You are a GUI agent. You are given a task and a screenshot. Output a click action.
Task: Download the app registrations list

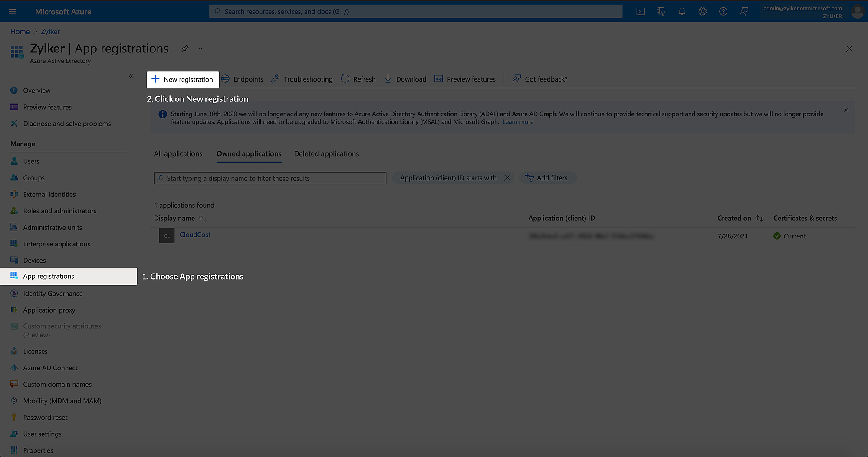[x=405, y=79]
